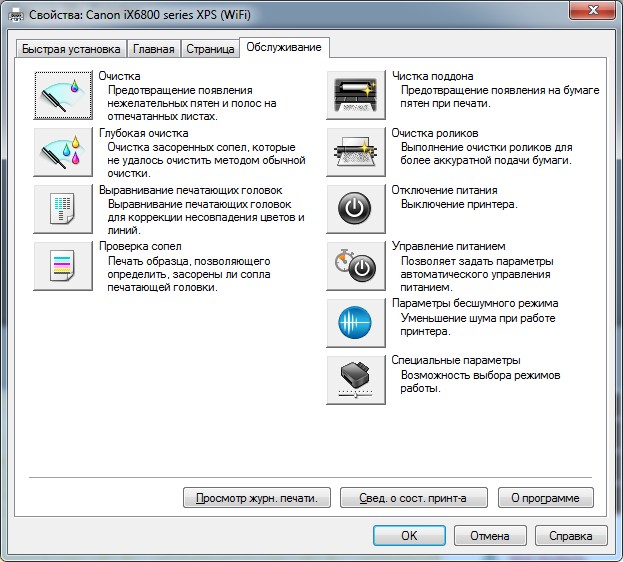Start Глубокая очистка deep cleaning icon

coord(63,151)
